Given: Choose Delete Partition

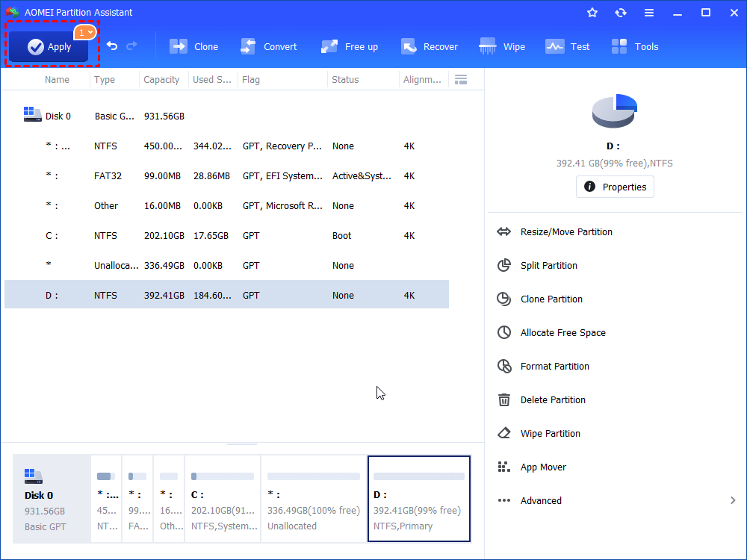Looking at the screenshot, I should point(553,399).
